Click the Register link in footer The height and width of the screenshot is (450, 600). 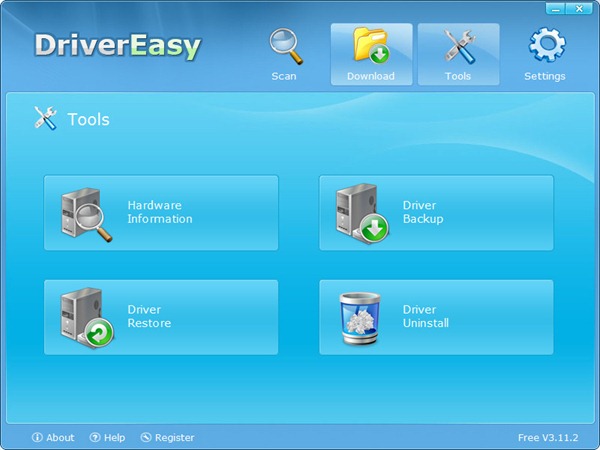[x=174, y=437]
